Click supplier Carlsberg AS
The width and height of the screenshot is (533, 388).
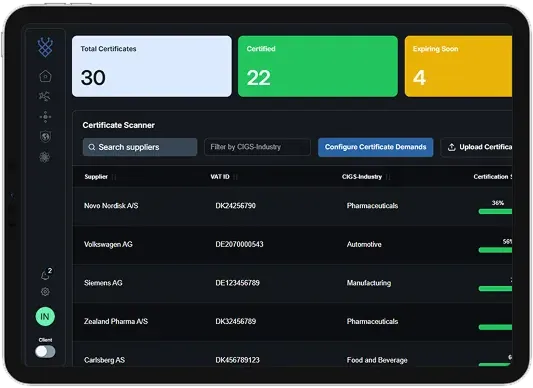tap(104, 360)
